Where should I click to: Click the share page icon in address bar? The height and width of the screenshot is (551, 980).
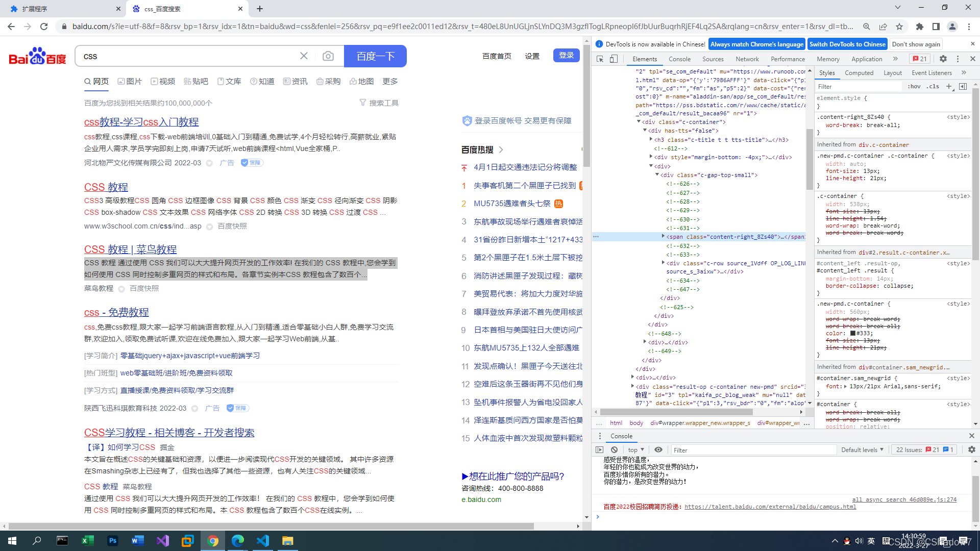[883, 27]
